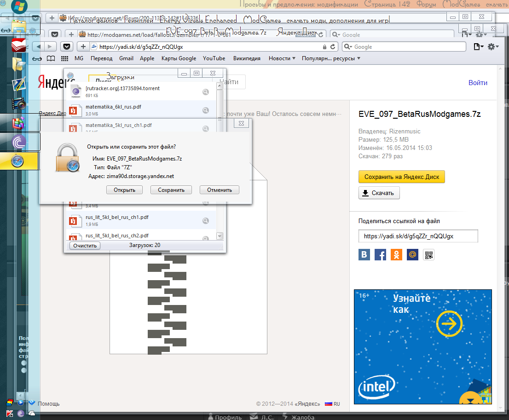Open the page menu icon dropdown

(479, 47)
